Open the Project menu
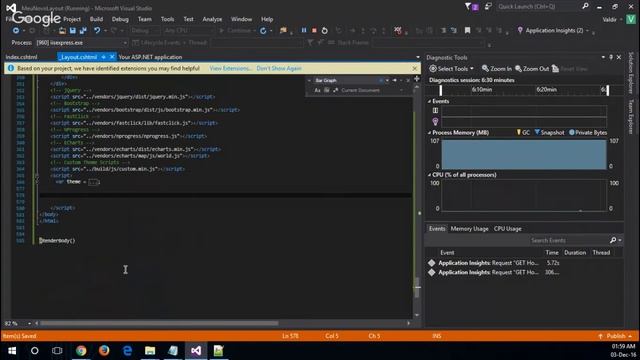The width and height of the screenshot is (640, 360). (72, 19)
